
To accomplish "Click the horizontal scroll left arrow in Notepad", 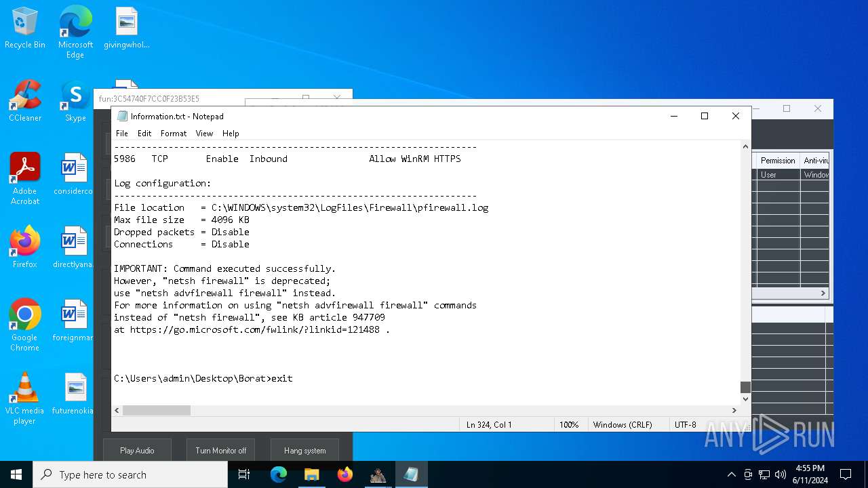I will 117,410.
